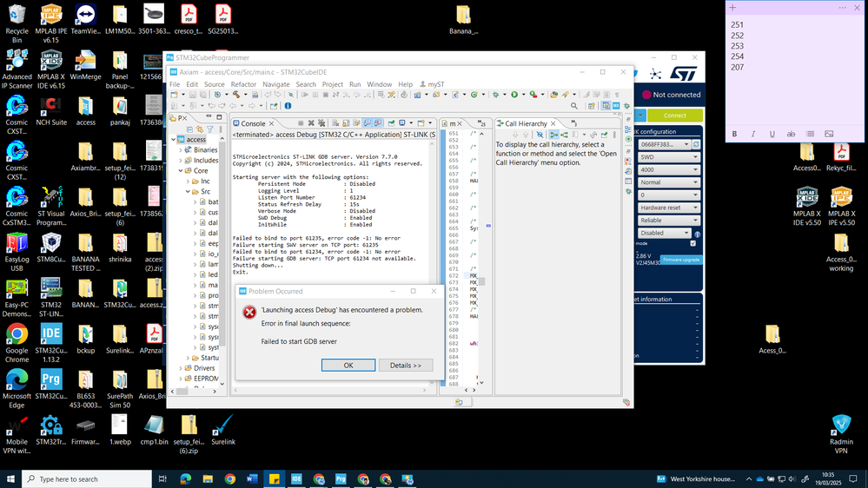The height and width of the screenshot is (488, 868).
Task: Open the SWD port dropdown in programmer
Action: pos(669,157)
